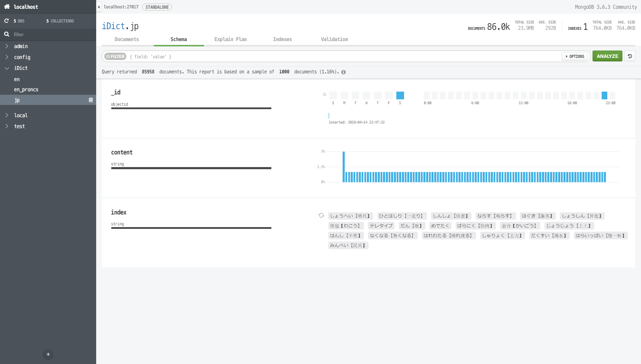Collapse the sidebar arrow toggle
This screenshot has height=364, width=641.
[x=99, y=7]
